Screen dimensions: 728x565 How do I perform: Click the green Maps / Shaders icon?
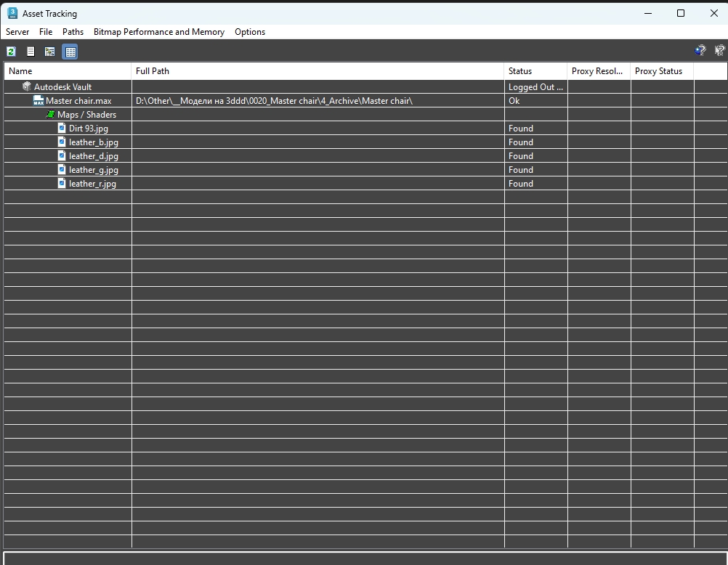(50, 114)
